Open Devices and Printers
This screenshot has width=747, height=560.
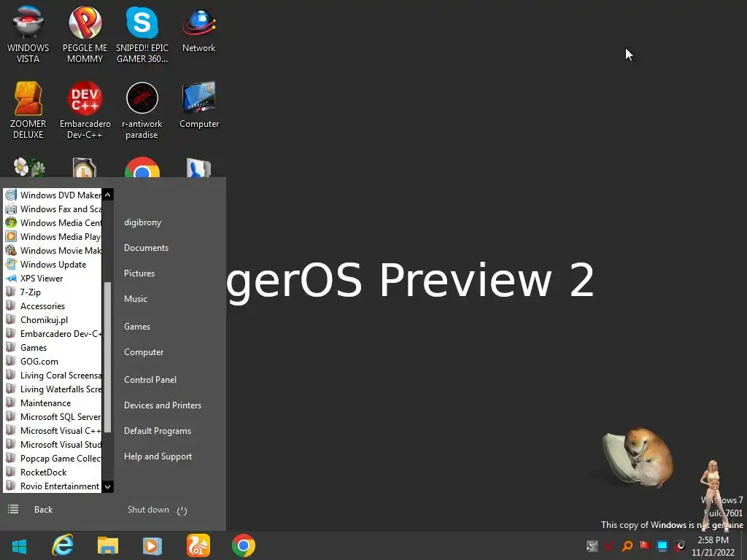[x=163, y=405]
